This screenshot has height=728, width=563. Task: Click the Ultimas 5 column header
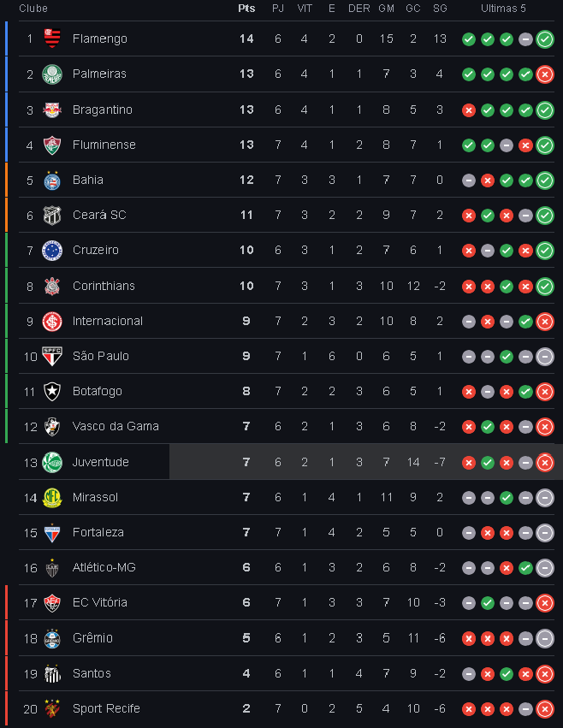pos(503,9)
